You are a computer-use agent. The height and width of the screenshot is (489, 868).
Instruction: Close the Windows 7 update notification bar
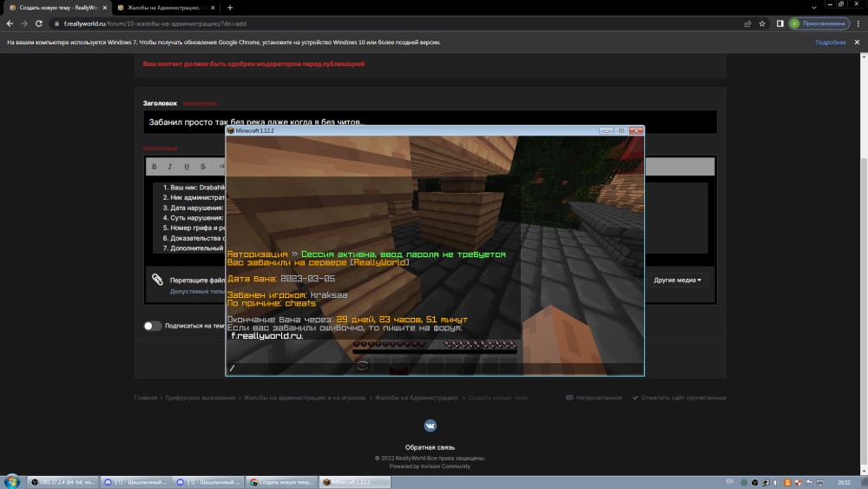857,42
